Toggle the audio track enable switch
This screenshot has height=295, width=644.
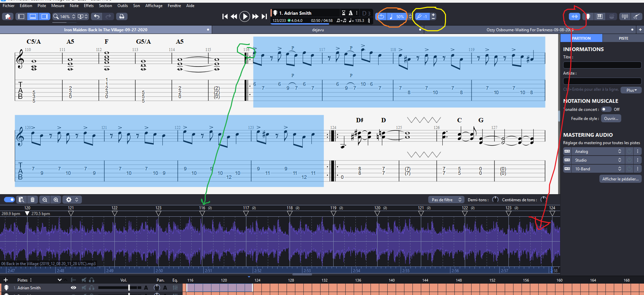[9, 200]
